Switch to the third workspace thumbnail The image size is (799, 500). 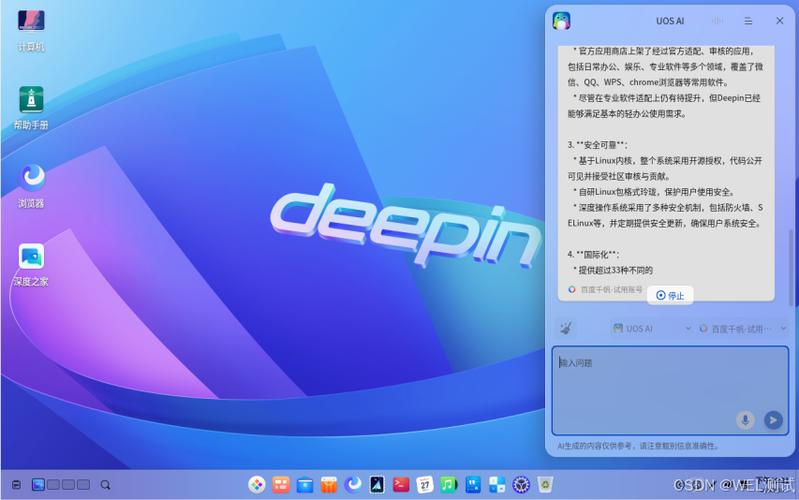click(68, 484)
